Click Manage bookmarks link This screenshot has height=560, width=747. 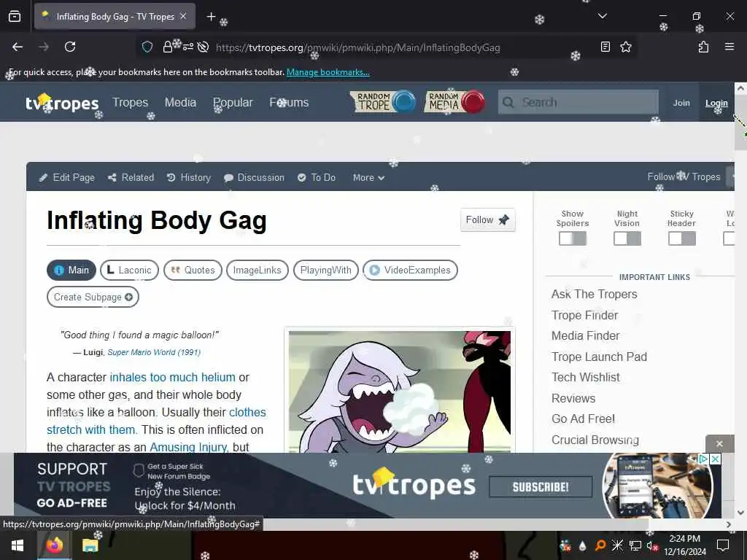click(328, 72)
